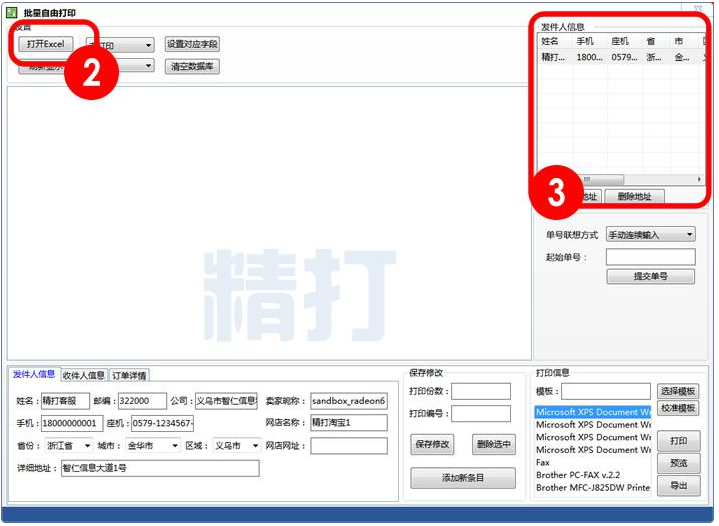Submit with the 提交单号 button
Viewport: 719px width, 526px height.
click(651, 277)
